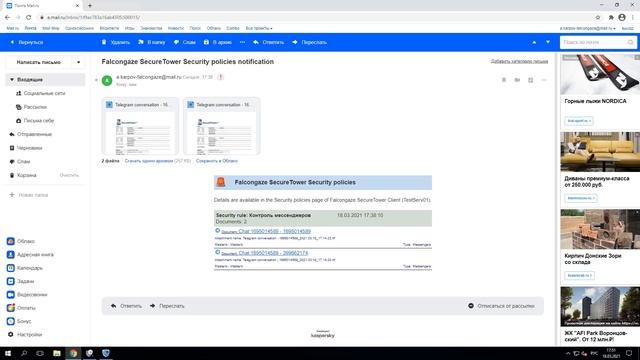Click the выход logout link

tap(627, 28)
